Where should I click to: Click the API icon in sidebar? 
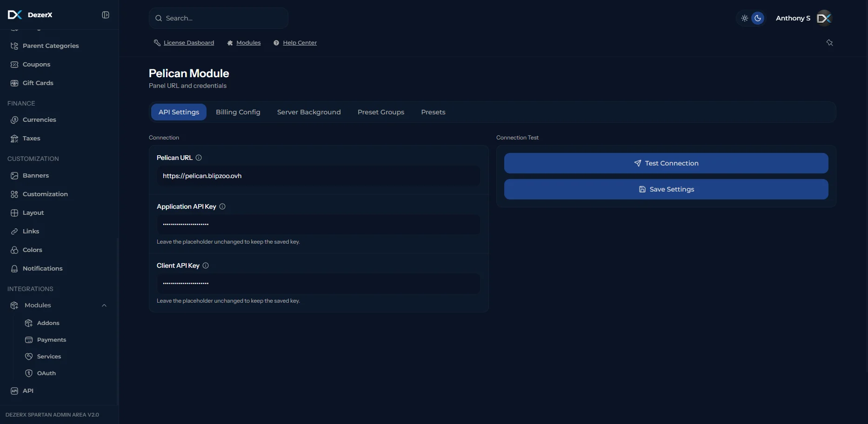(14, 391)
